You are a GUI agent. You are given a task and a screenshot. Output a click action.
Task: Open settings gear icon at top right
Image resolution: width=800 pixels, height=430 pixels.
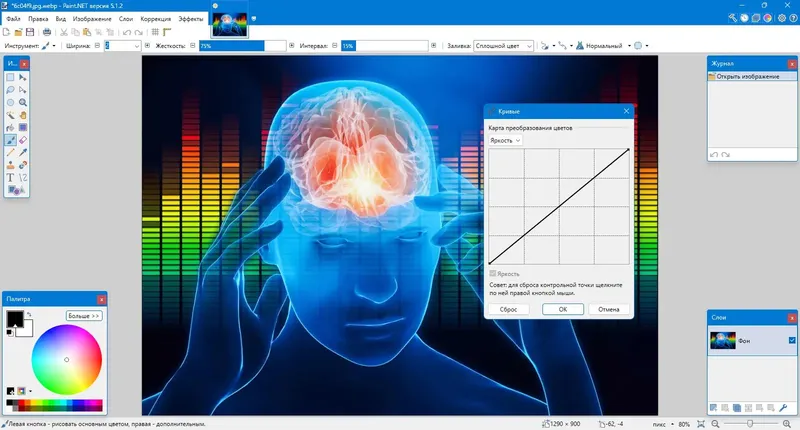[x=782, y=18]
